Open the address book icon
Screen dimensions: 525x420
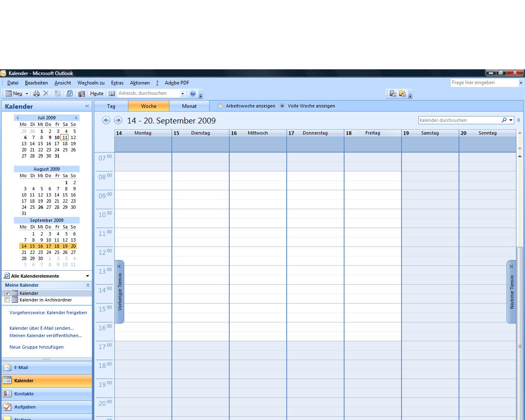[112, 94]
